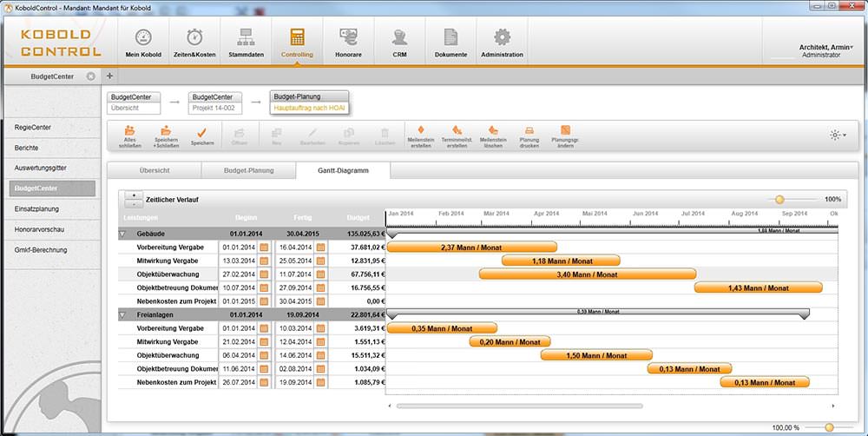Open Gmkf-Berechnung in the sidebar
This screenshot has width=868, height=436.
pos(53,250)
